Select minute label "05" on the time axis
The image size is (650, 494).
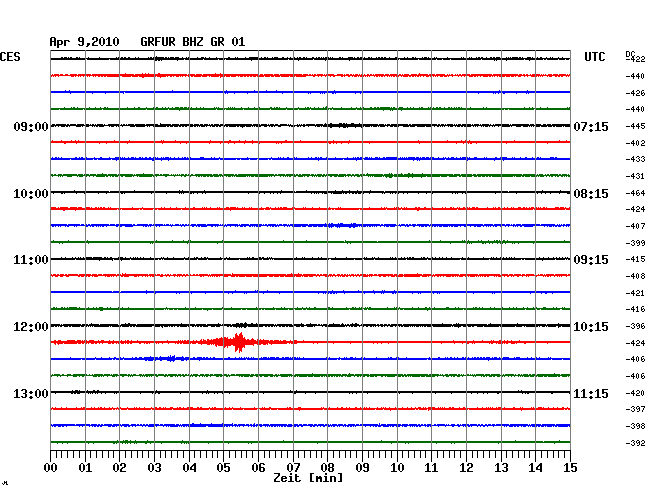(223, 468)
